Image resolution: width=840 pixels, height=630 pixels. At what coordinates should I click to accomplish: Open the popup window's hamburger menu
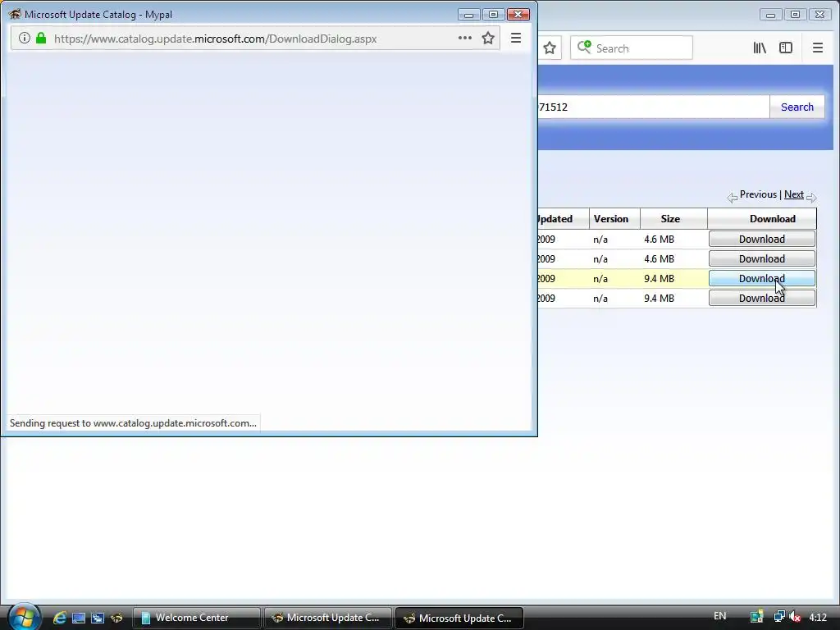click(x=516, y=38)
